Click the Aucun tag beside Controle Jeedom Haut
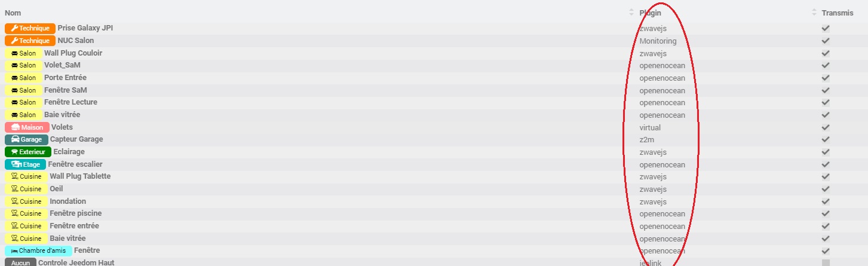868x266 pixels. (20, 262)
